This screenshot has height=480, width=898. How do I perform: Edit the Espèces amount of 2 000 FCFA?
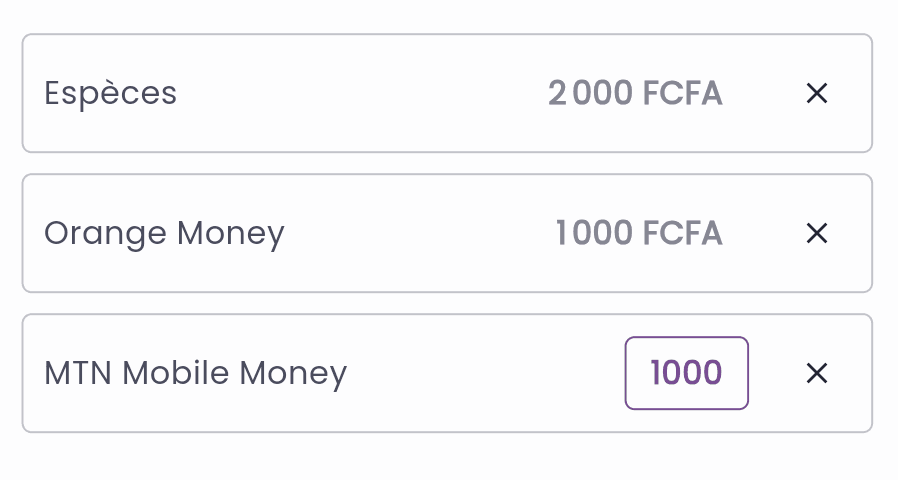tap(634, 94)
